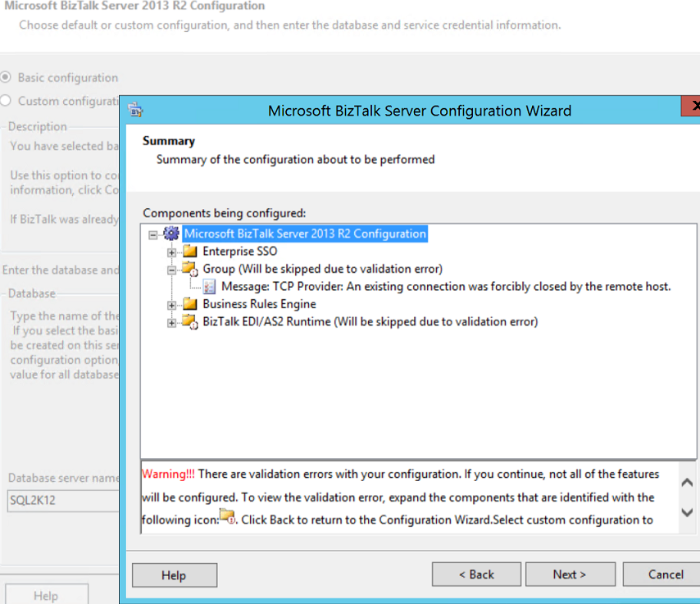Collapse the Group node
The image size is (700, 604).
click(x=171, y=270)
